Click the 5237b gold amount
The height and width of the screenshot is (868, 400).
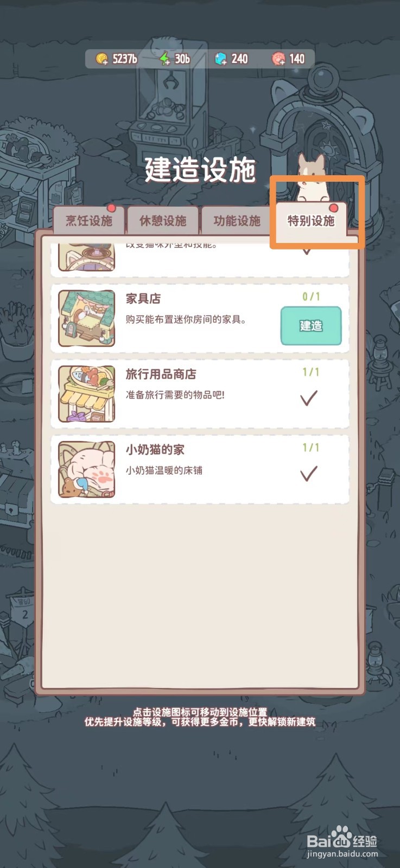[125, 59]
